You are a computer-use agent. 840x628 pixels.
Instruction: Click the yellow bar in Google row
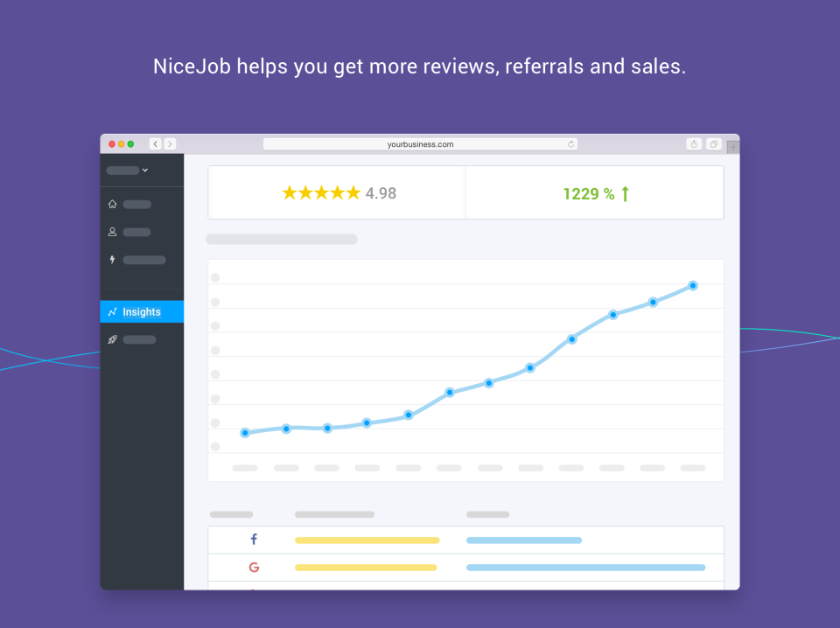pyautogui.click(x=366, y=568)
